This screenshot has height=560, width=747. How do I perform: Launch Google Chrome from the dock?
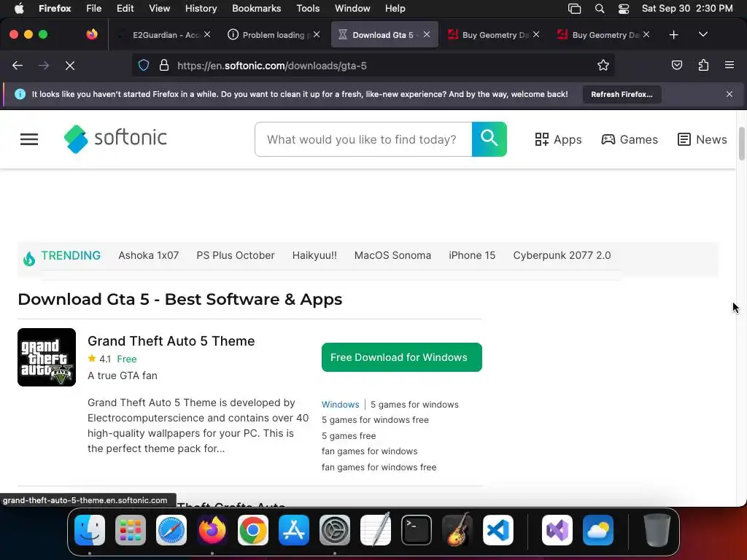253,530
